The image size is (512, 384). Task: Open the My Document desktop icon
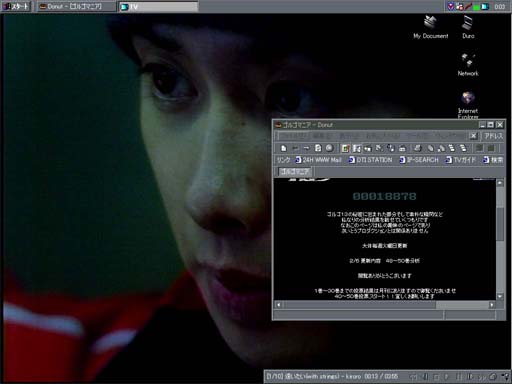click(x=430, y=27)
